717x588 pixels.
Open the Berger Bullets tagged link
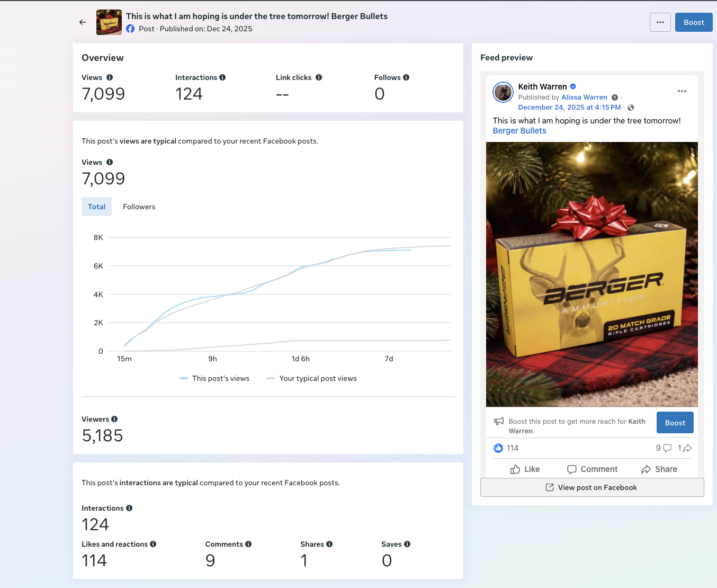click(519, 131)
